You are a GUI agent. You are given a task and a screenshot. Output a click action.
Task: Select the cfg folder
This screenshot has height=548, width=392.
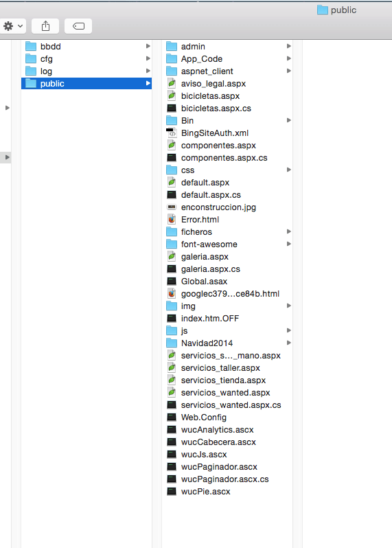coord(87,59)
